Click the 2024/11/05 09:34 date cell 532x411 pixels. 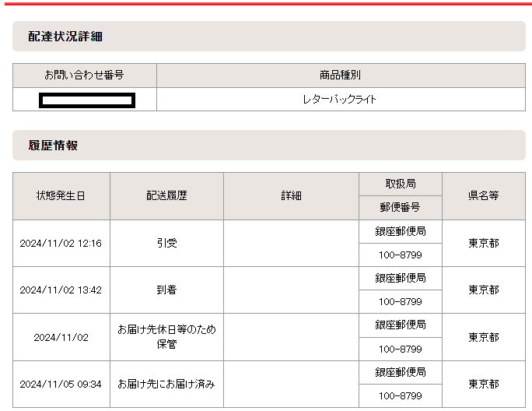61,385
